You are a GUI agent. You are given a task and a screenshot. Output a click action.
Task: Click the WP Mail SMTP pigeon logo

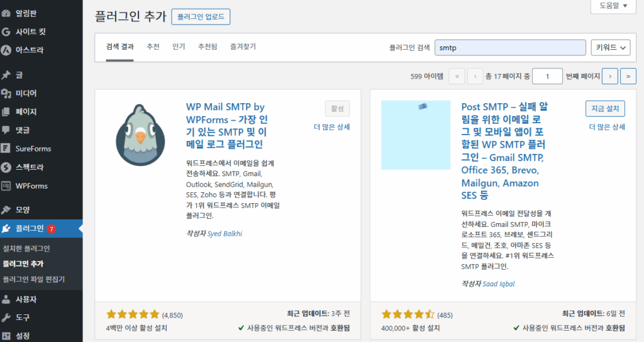140,135
